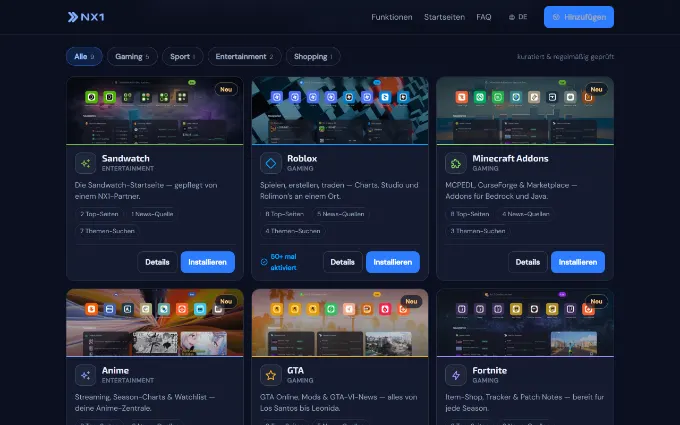This screenshot has height=425, width=680.
Task: Click Roblox '5 News-Quellen' chip
Action: (x=340, y=214)
